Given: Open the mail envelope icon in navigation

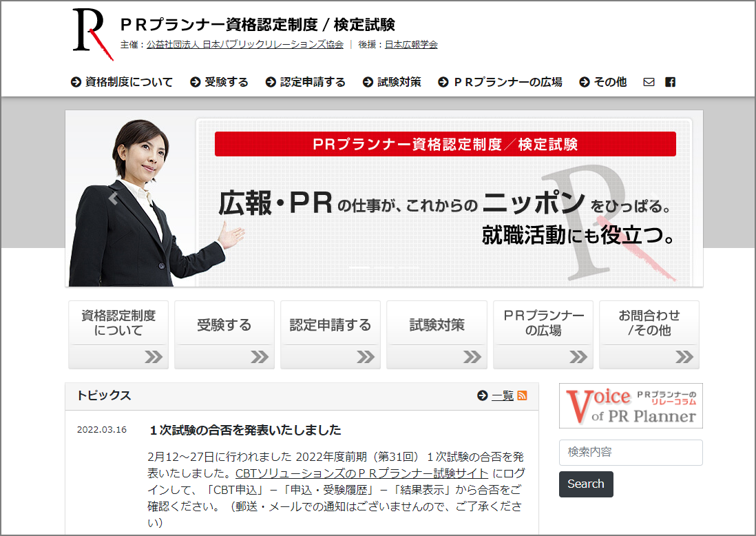Looking at the screenshot, I should point(649,82).
